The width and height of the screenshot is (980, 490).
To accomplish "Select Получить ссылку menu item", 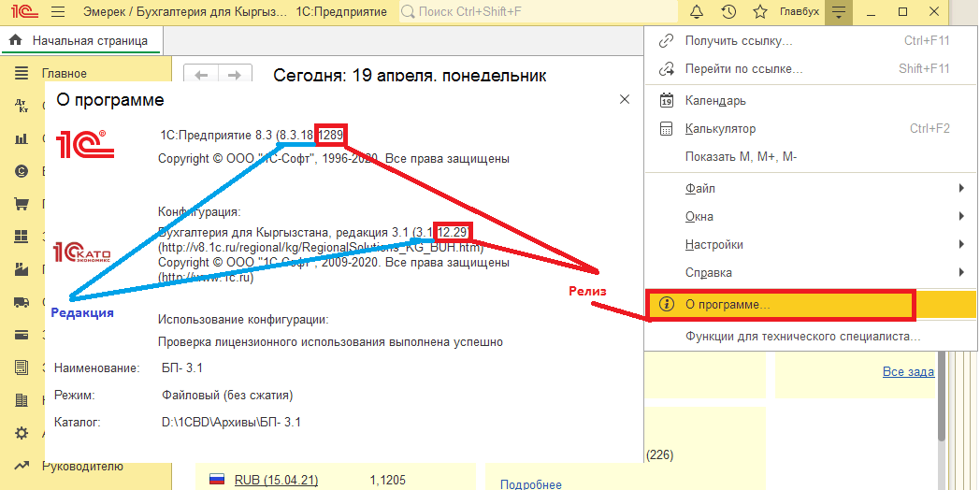I will coord(738,41).
